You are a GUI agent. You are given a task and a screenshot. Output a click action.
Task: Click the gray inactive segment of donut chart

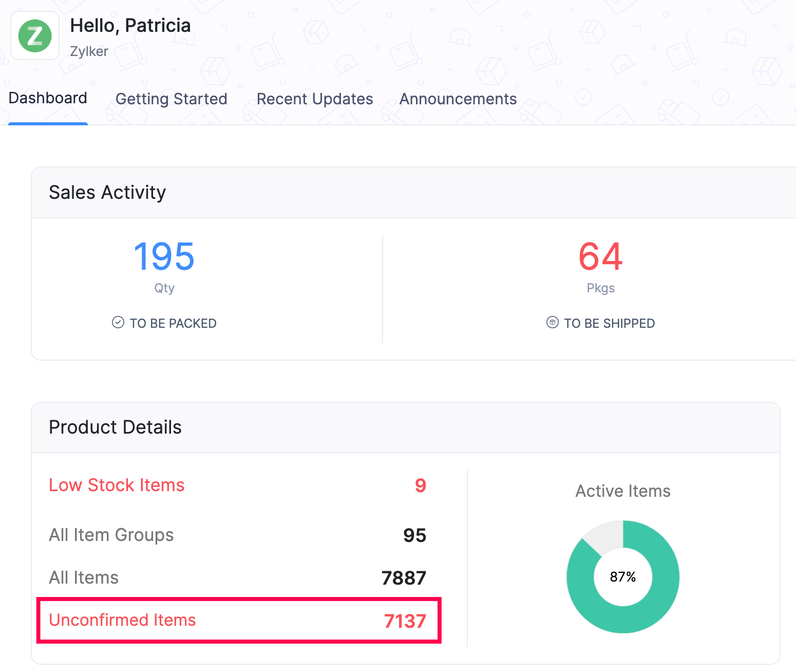point(606,535)
